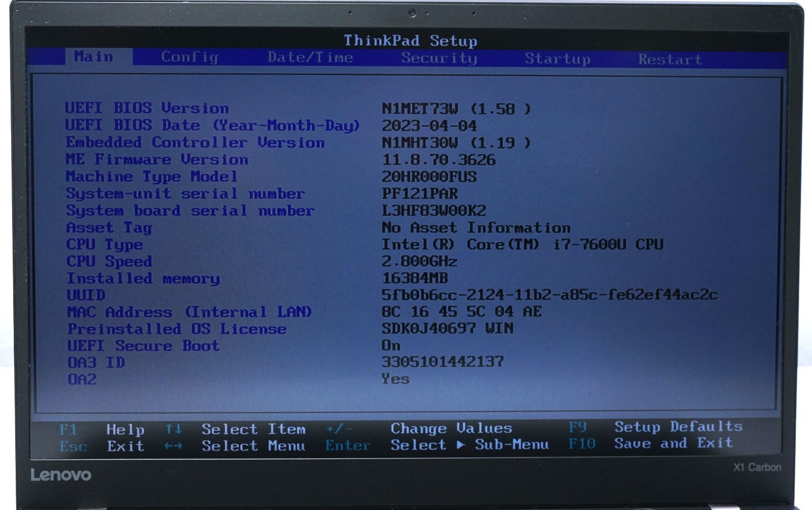This screenshot has height=510, width=812.
Task: Click BIOS date value 2023-04-04
Action: (x=429, y=126)
